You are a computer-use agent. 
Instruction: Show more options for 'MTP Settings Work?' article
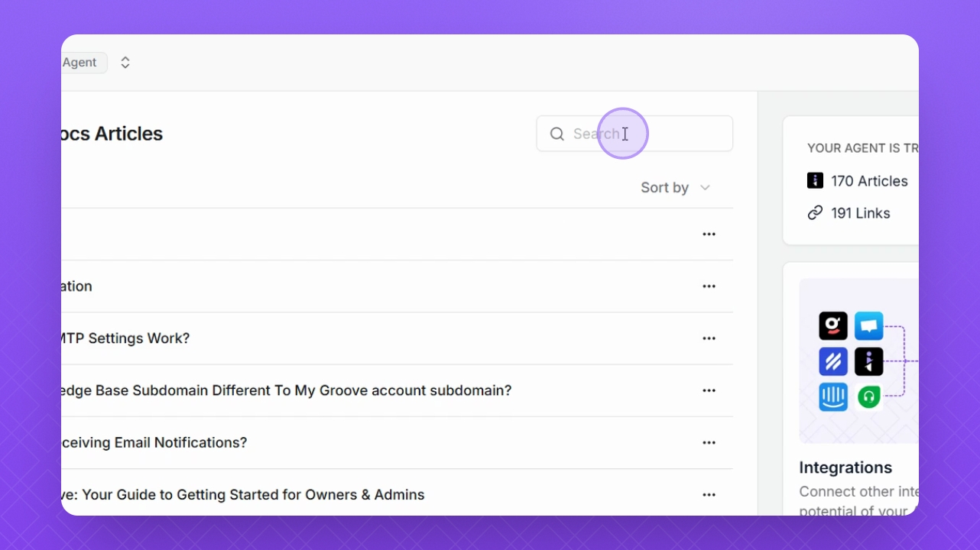point(709,338)
